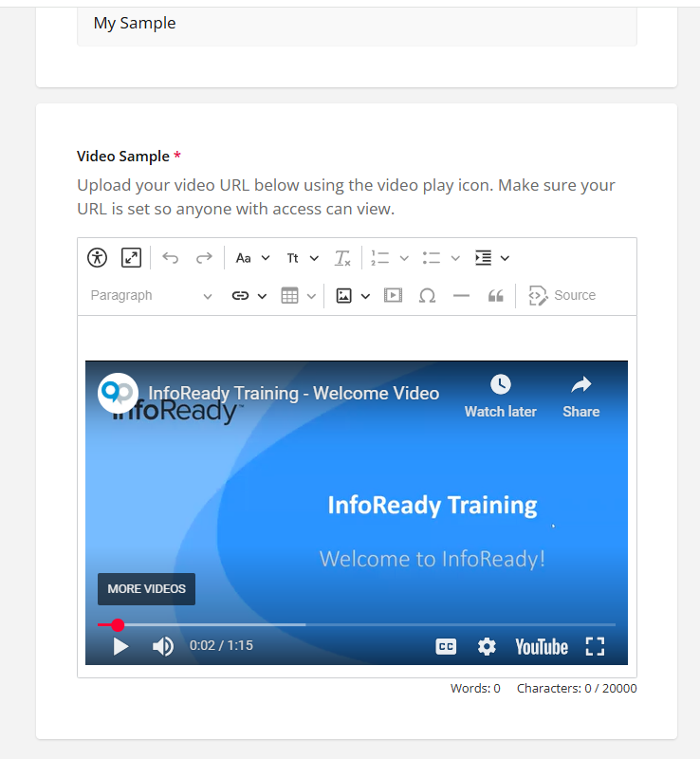Enter video fullscreen mode
This screenshot has height=759, width=700.
(595, 646)
